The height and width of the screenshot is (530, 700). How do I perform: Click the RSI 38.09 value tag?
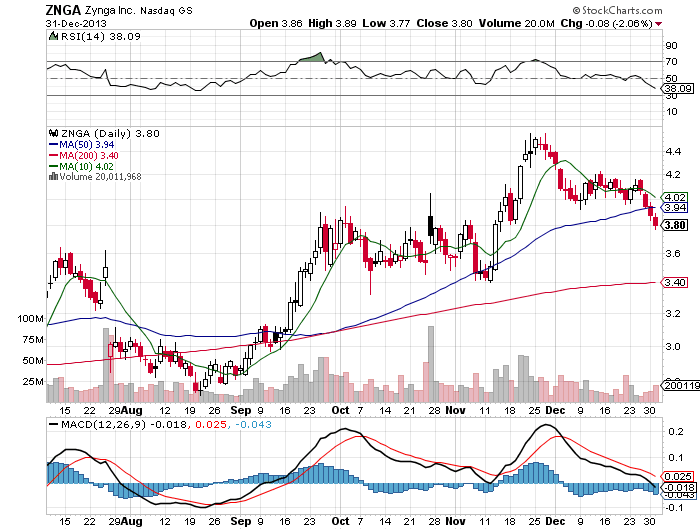pyautogui.click(x=678, y=88)
